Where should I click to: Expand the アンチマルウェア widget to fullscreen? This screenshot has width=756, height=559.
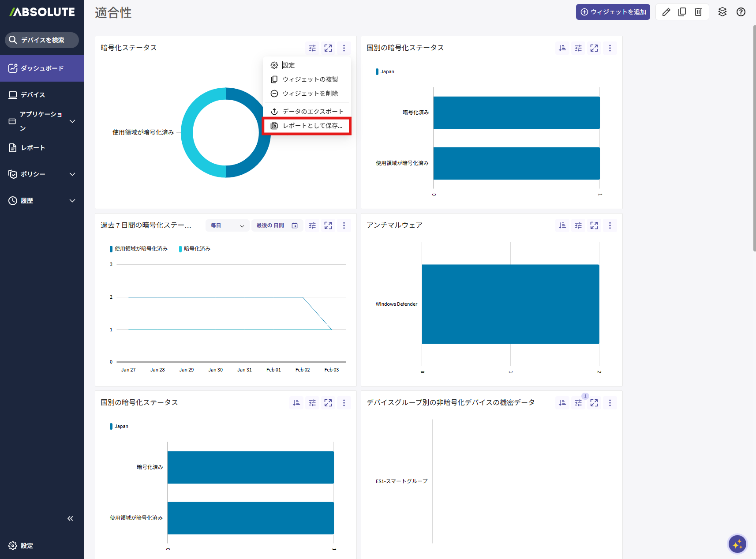594,225
